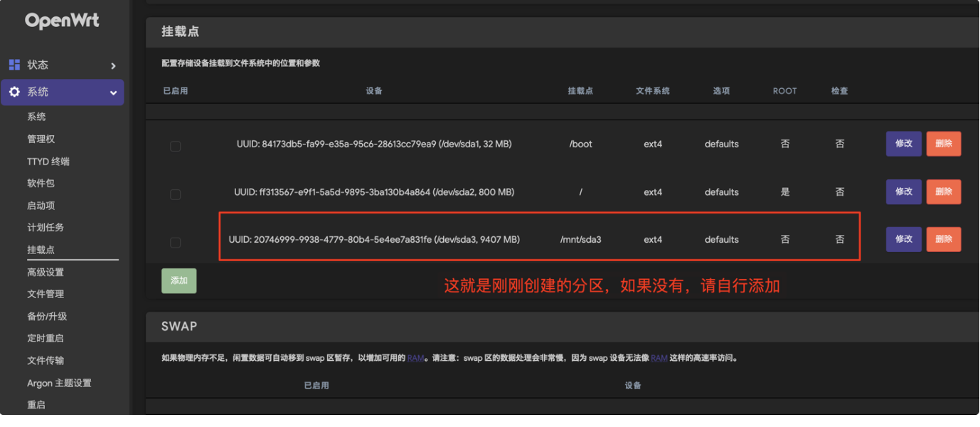This screenshot has width=980, height=427.
Task: Click the green 添加 button
Action: click(x=179, y=280)
